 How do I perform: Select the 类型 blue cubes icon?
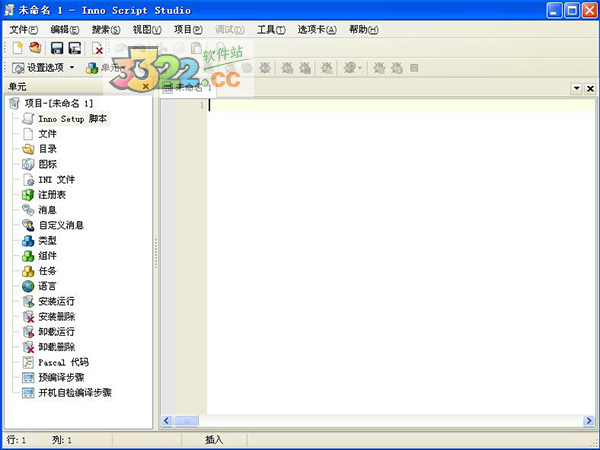28,240
